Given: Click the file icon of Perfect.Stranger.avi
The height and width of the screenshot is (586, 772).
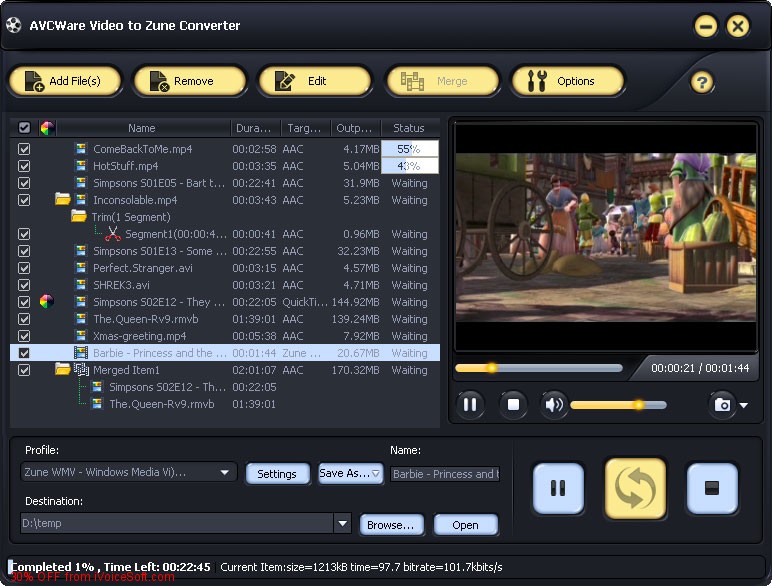Looking at the screenshot, I should 81,267.
